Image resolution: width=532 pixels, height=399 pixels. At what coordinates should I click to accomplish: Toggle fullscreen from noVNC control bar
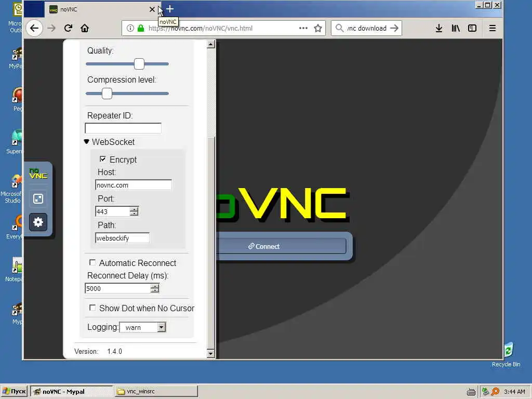(38, 198)
